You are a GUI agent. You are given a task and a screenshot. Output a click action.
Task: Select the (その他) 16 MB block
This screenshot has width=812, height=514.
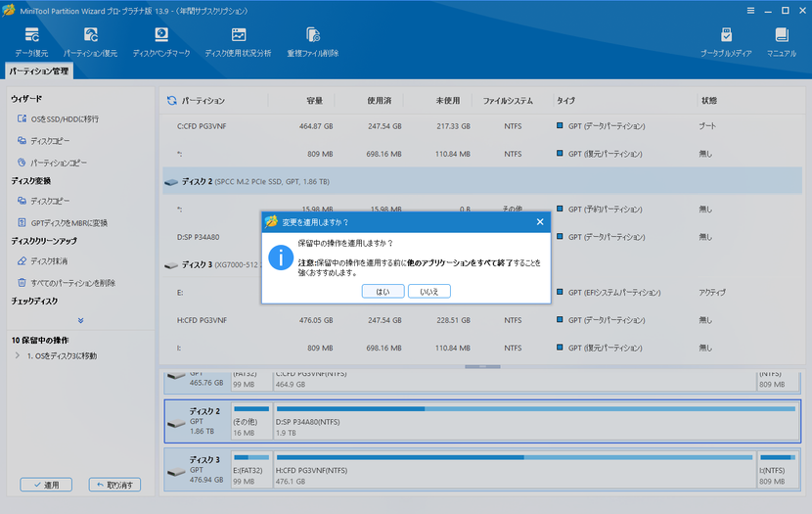(x=251, y=421)
